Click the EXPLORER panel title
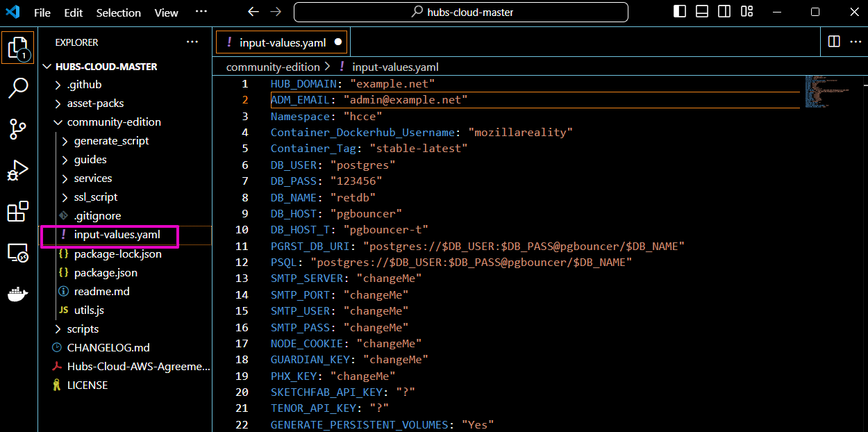The height and width of the screenshot is (432, 868). coord(77,42)
